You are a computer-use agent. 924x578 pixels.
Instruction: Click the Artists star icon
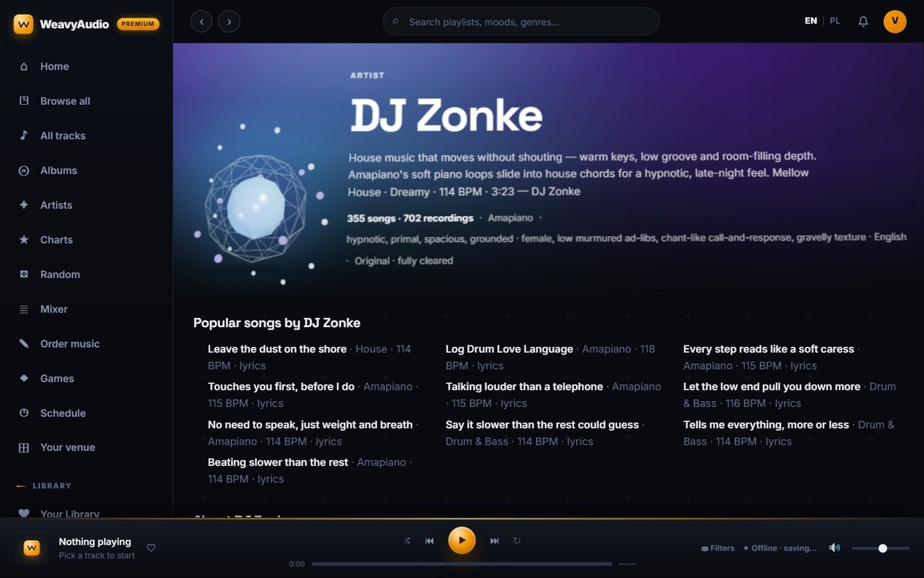(24, 205)
